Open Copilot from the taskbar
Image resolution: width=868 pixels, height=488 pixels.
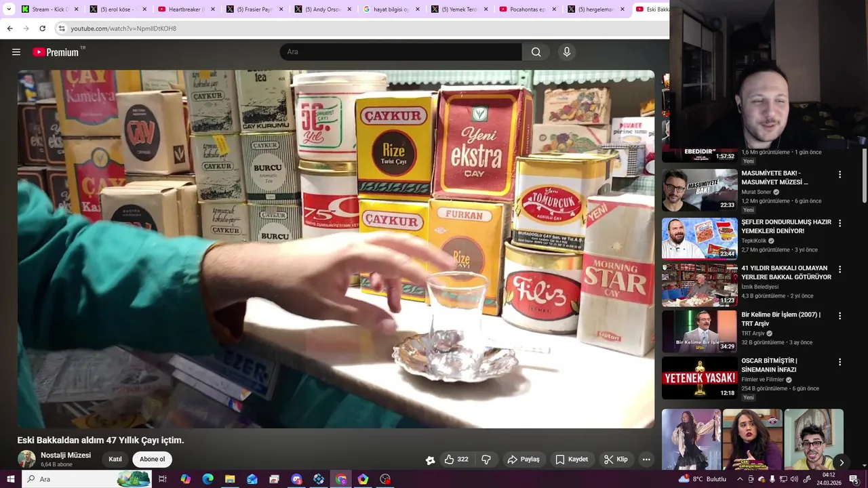(x=185, y=479)
